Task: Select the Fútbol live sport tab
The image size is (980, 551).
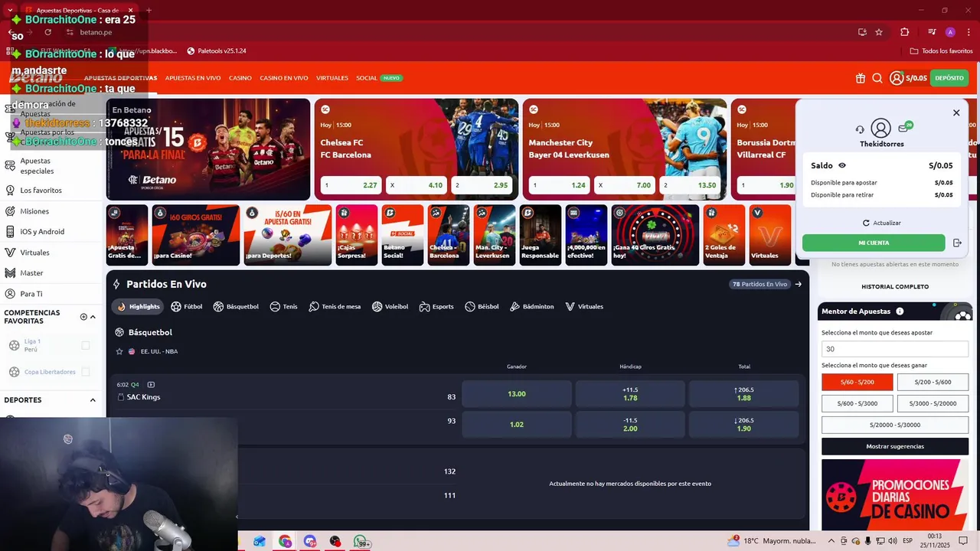Action: [x=187, y=306]
